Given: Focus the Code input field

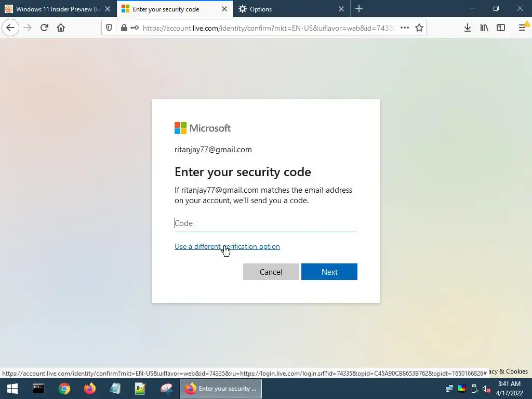Looking at the screenshot, I should pos(265,223).
